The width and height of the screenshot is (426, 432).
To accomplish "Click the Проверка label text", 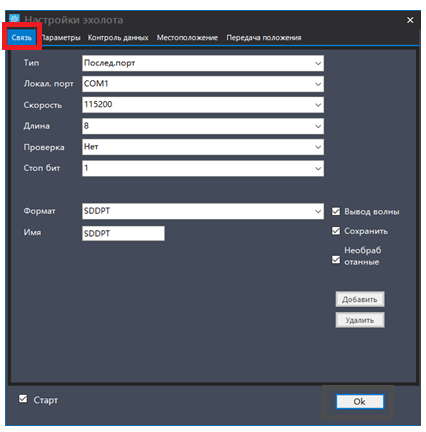I will pyautogui.click(x=44, y=147).
